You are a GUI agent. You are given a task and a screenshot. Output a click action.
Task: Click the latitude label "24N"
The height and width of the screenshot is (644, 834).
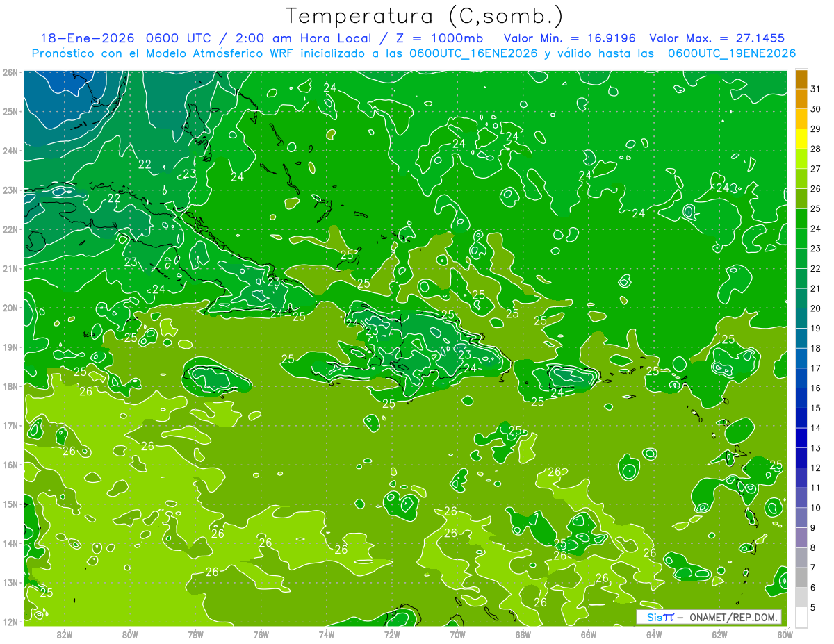[x=10, y=150]
